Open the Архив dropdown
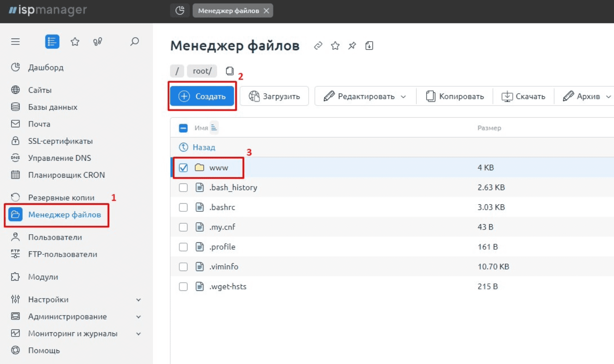The height and width of the screenshot is (364, 614). [x=586, y=96]
